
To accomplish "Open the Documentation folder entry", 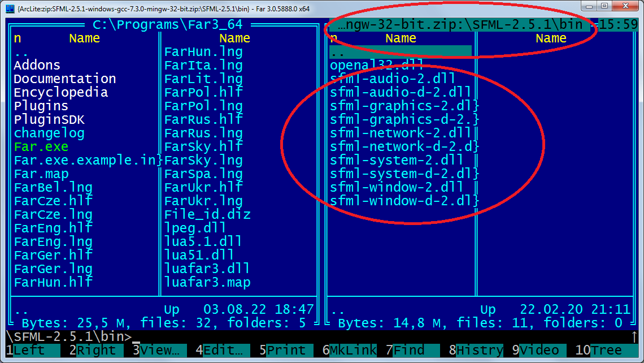I will [65, 79].
